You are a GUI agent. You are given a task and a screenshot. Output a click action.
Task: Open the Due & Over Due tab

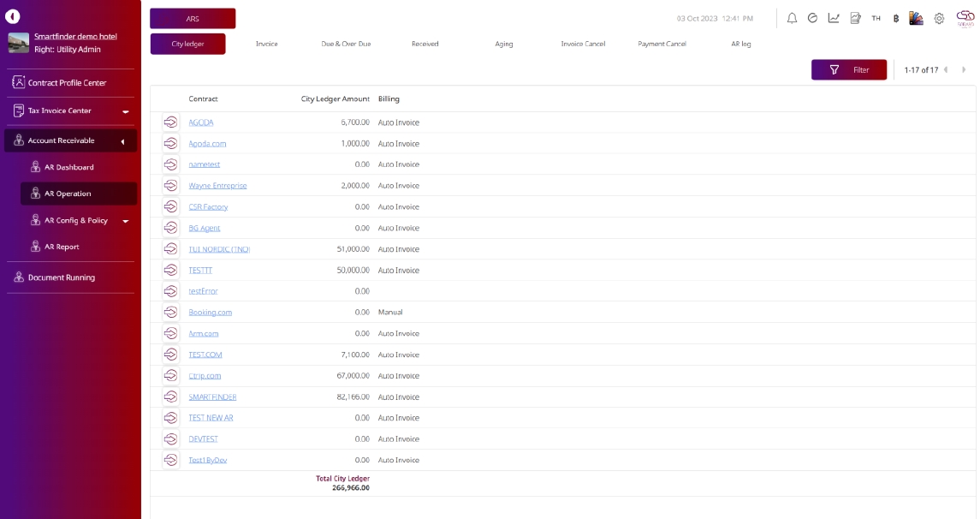[346, 44]
